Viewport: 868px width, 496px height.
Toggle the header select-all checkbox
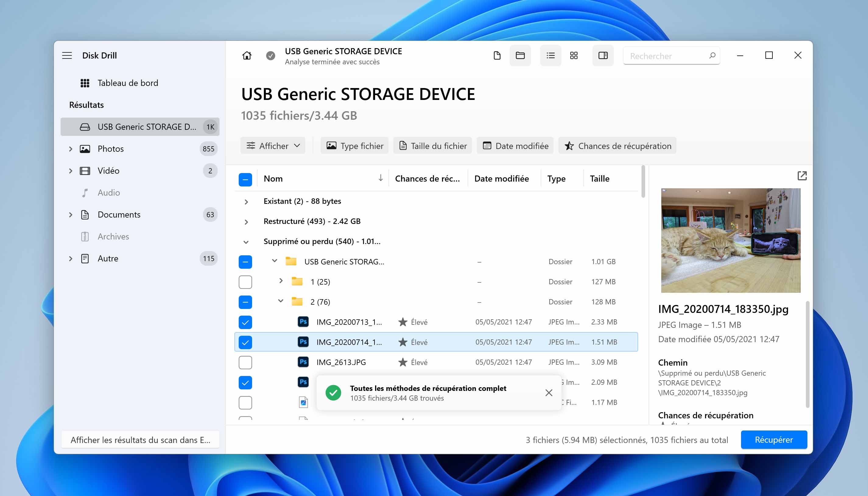click(x=245, y=179)
